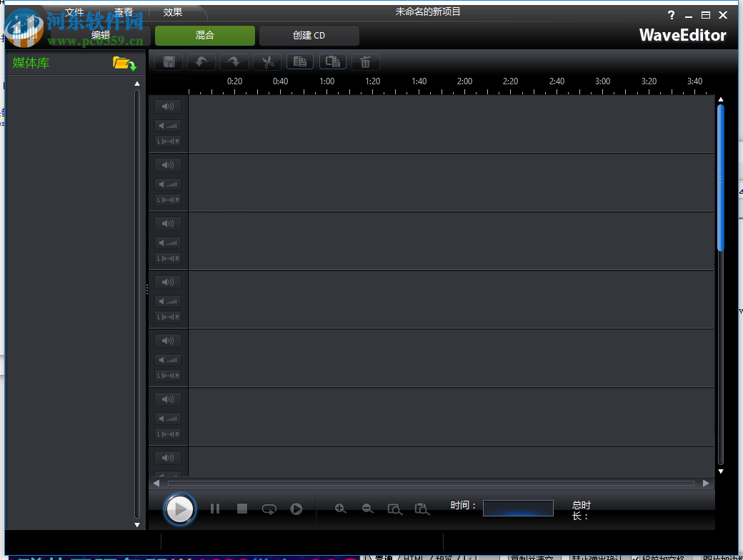The height and width of the screenshot is (560, 743).
Task: Select the scissors Cut tool in toolbar
Action: (267, 61)
